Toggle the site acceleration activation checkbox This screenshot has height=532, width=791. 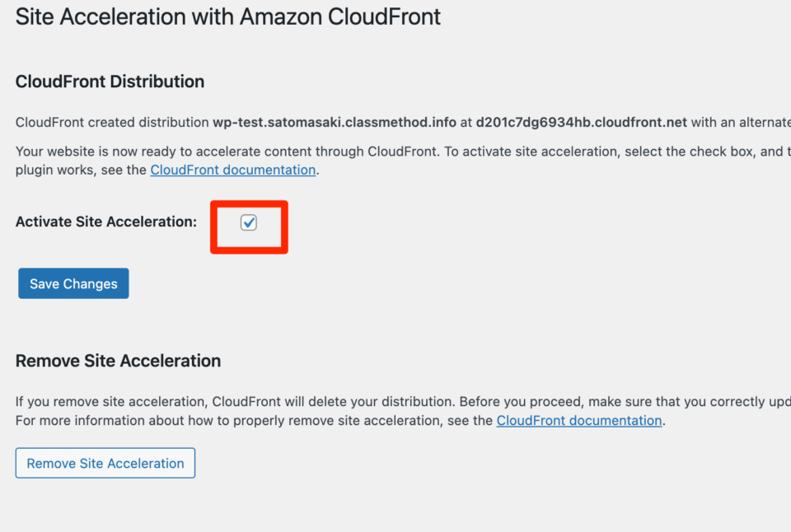click(249, 222)
